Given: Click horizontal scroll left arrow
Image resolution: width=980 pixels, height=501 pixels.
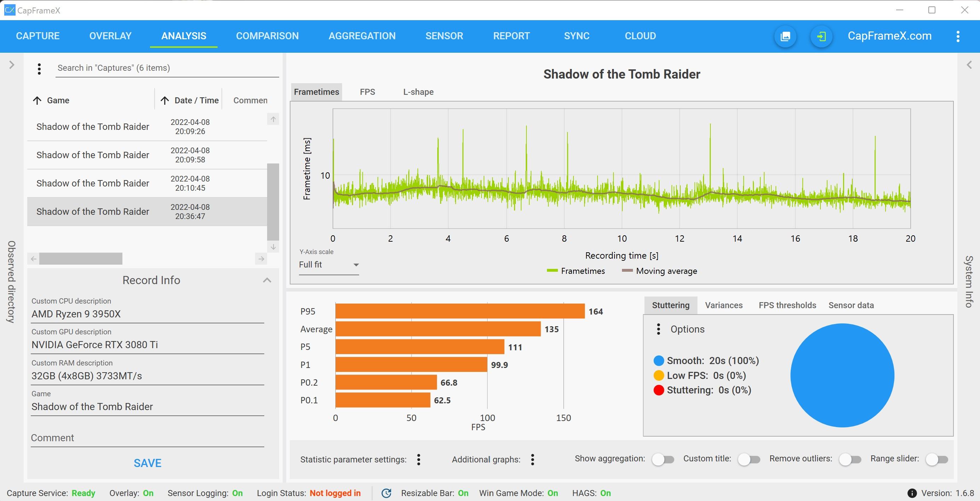Looking at the screenshot, I should (34, 259).
